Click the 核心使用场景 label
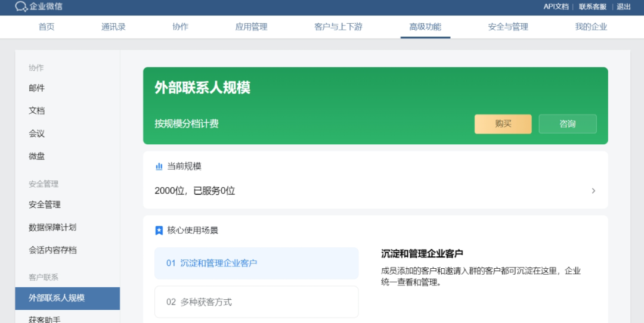 click(192, 230)
